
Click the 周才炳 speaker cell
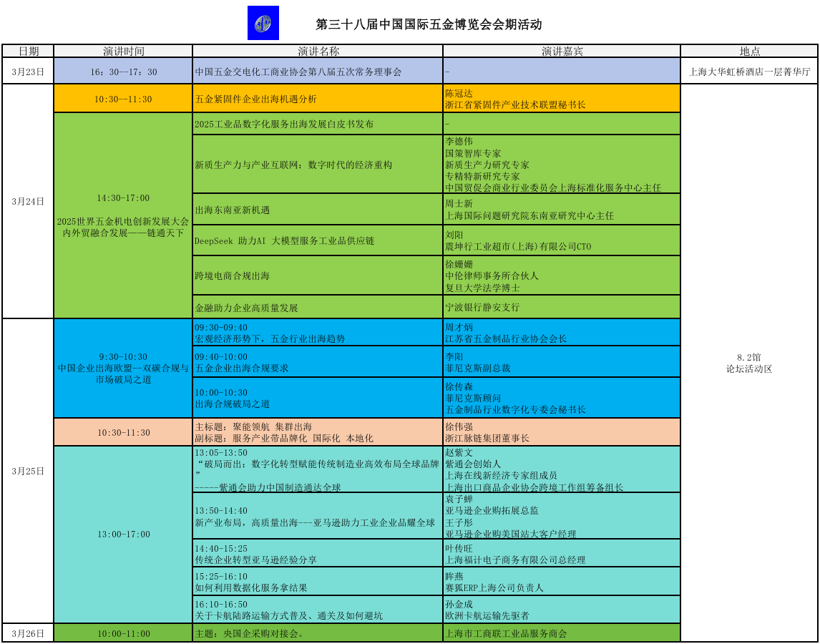(x=562, y=332)
